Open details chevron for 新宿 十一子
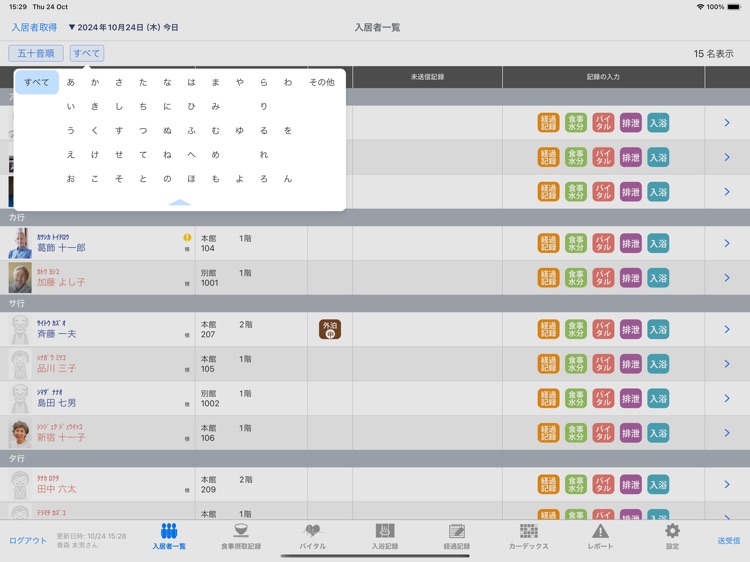Screen dimensions: 750x562 tap(727, 433)
